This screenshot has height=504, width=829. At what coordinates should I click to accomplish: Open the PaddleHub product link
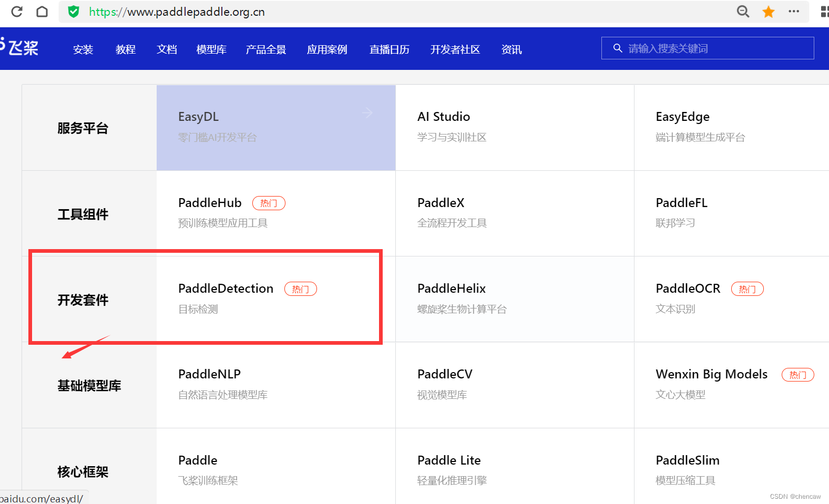coord(210,203)
